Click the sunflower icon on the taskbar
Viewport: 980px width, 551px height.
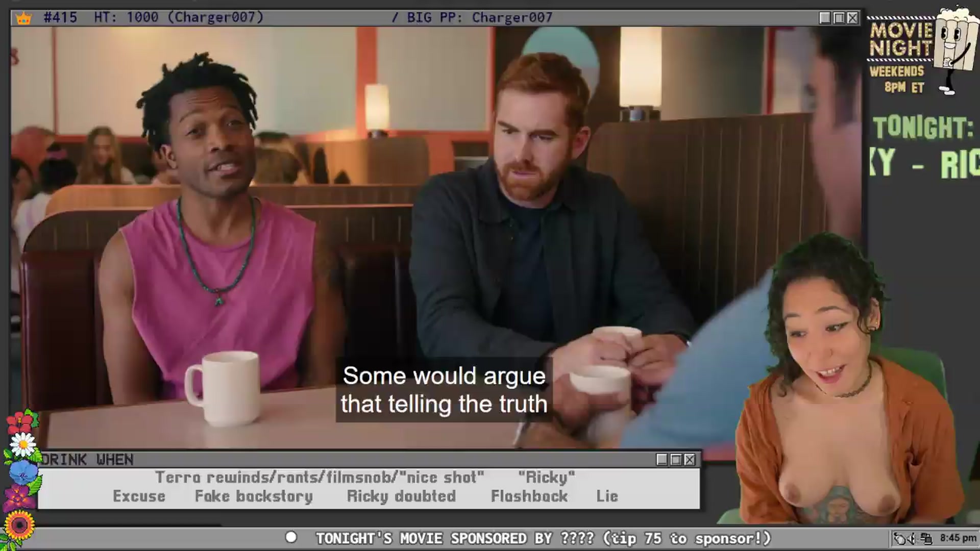pyautogui.click(x=19, y=525)
